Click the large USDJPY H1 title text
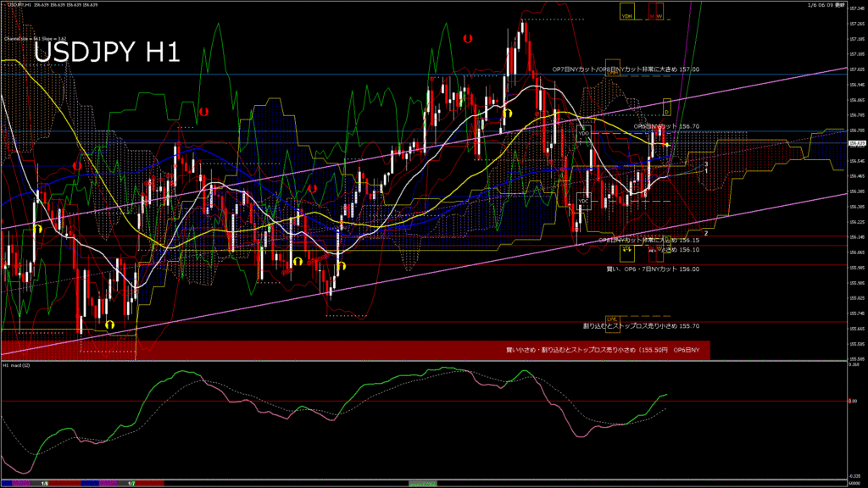Screen dimensions: 868x488 [106, 53]
